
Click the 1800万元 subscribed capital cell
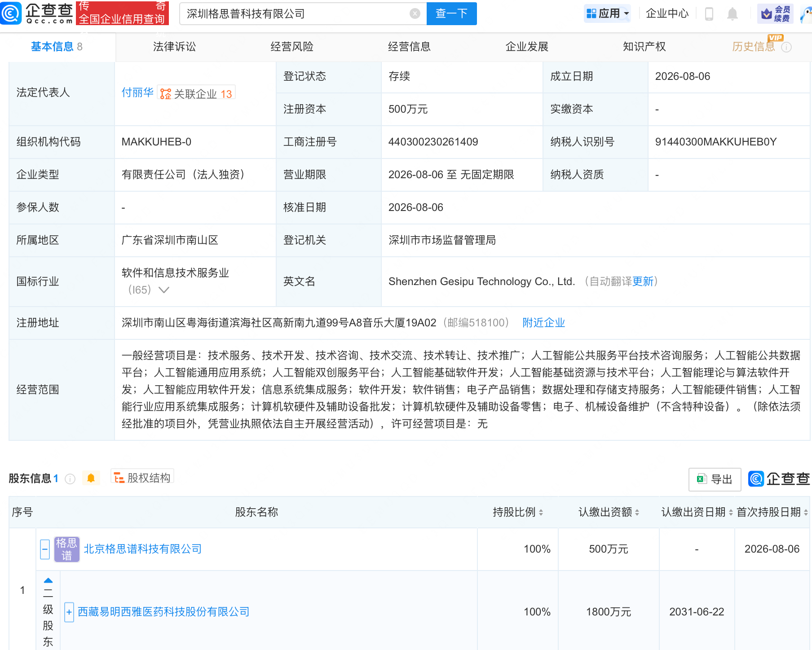coord(609,612)
